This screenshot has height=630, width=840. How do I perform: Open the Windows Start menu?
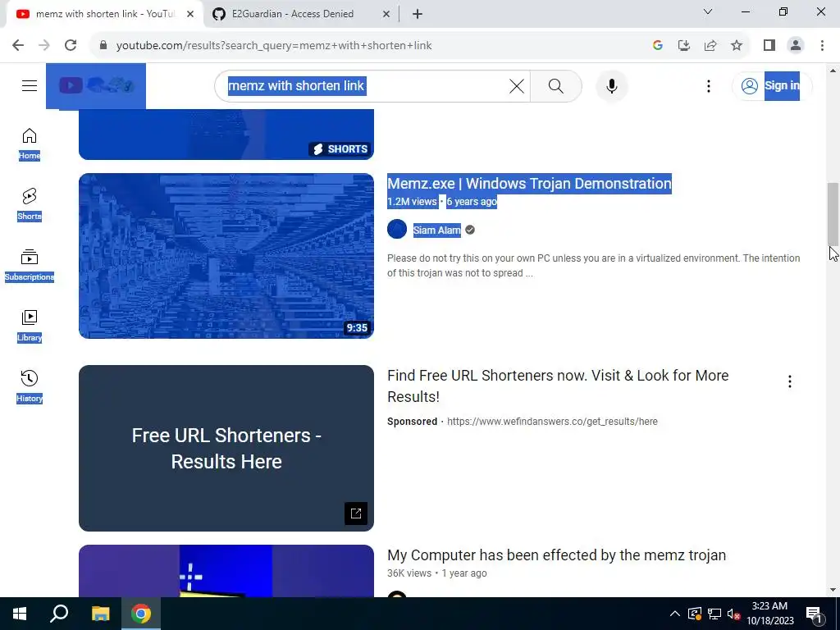click(20, 614)
